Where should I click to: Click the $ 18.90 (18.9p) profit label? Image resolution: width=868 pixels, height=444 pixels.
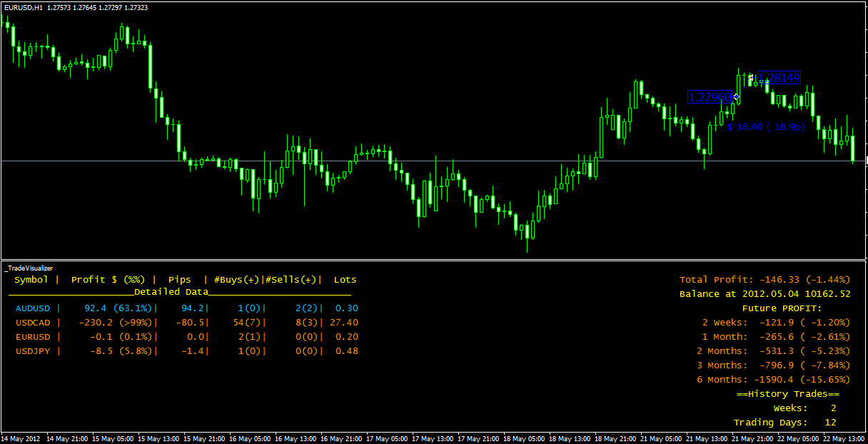(x=766, y=126)
